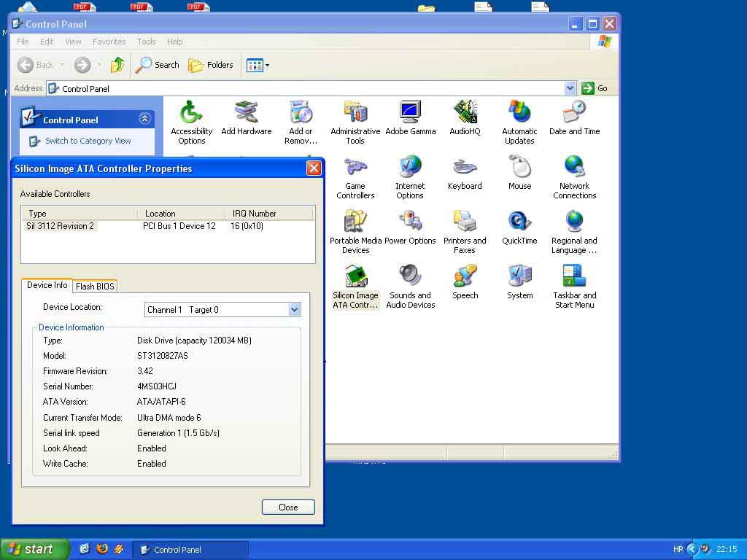Select the SiI 3112 Revision 2 controller row
The width and height of the screenshot is (747, 560).
[x=61, y=226]
